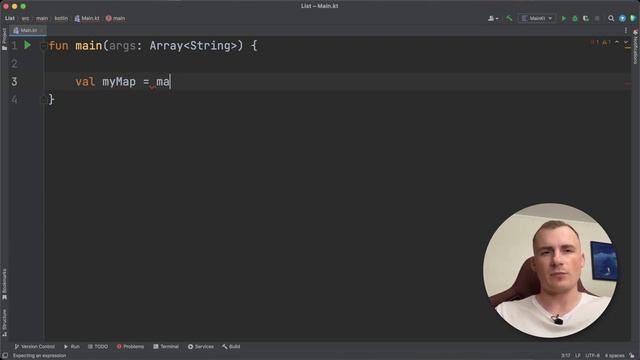The height and width of the screenshot is (360, 640).
Task: Click the errors and warnings inspection counter
Action: coord(600,42)
